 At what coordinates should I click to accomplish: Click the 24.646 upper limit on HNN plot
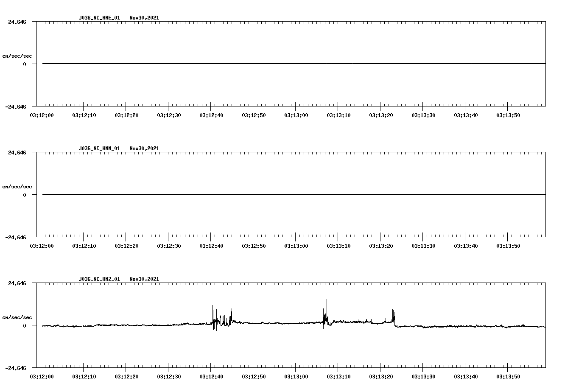click(17, 152)
